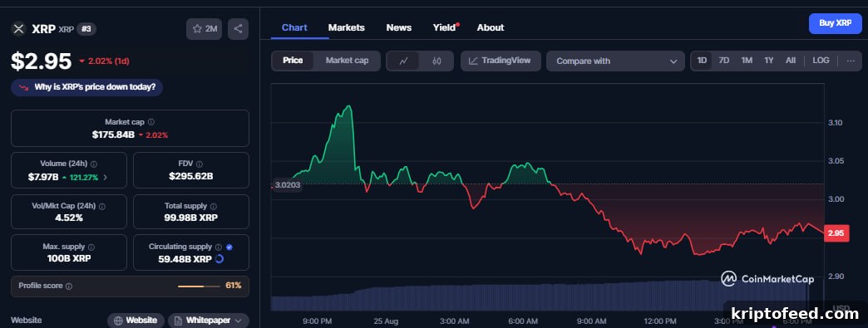The height and width of the screenshot is (328, 868).
Task: Click the Buy XRP button
Action: 835,23
